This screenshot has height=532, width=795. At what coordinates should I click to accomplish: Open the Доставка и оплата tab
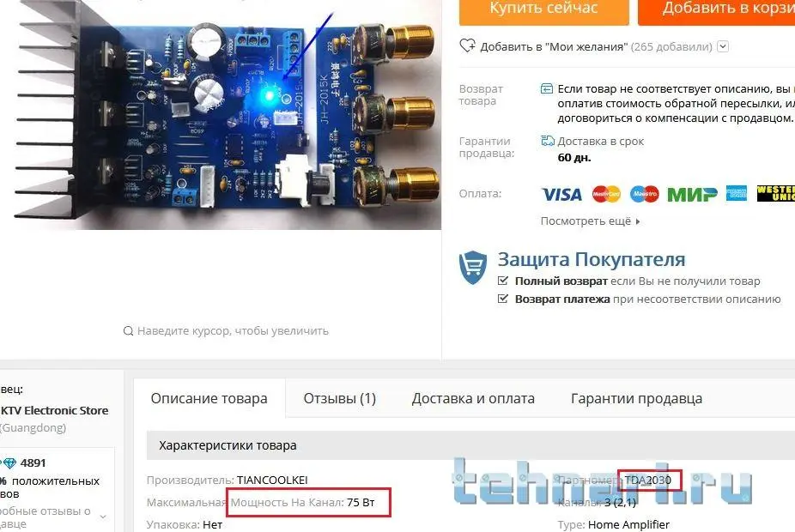pyautogui.click(x=473, y=398)
